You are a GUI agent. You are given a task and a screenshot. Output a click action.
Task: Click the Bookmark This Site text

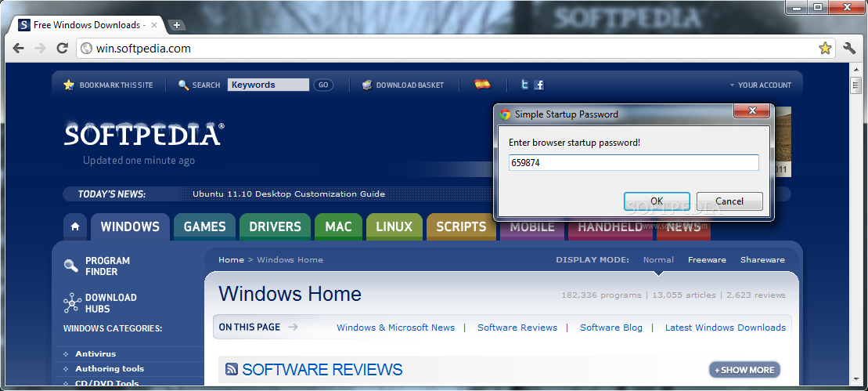[117, 85]
